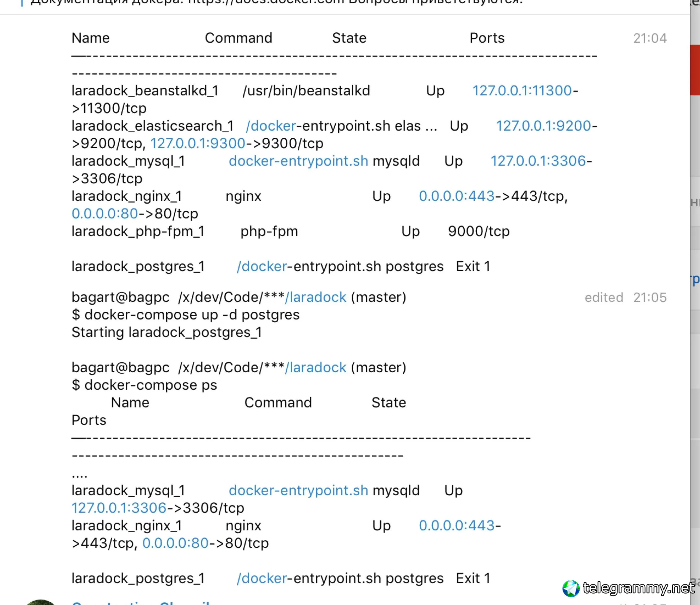Open /laradock link above docker-compose ps command
The width and height of the screenshot is (700, 605).
point(316,367)
